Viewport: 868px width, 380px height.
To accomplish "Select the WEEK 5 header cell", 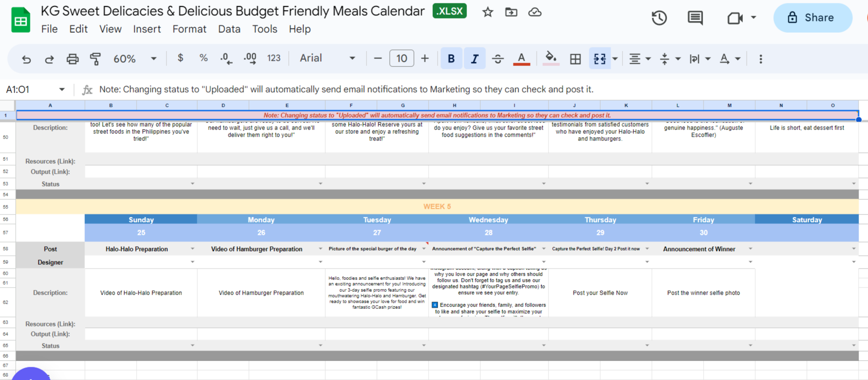I will pyautogui.click(x=437, y=206).
